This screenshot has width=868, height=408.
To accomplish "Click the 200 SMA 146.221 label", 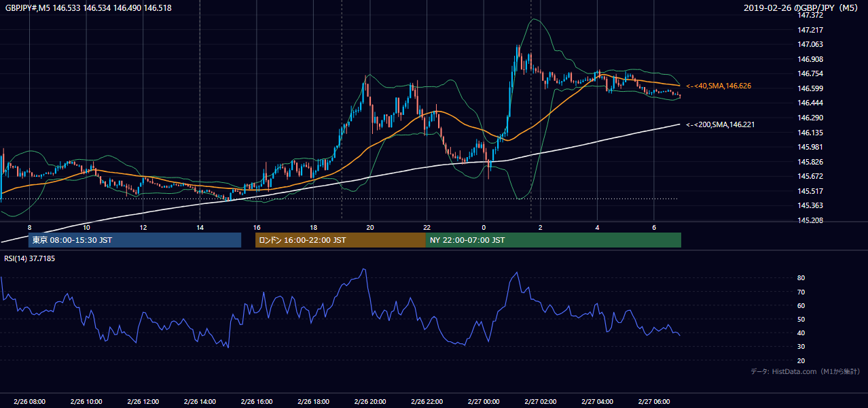I will [x=720, y=124].
